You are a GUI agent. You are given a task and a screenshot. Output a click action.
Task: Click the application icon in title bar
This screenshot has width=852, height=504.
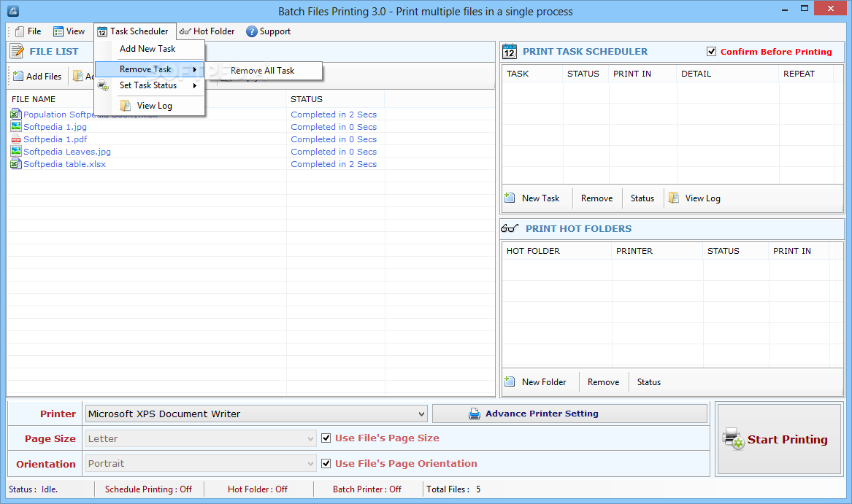(x=14, y=11)
